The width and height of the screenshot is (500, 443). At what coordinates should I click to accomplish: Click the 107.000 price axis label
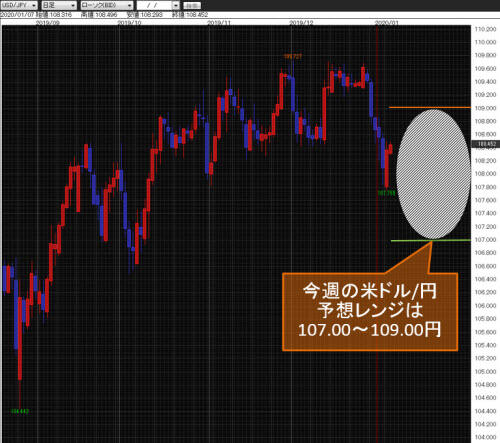coord(485,240)
